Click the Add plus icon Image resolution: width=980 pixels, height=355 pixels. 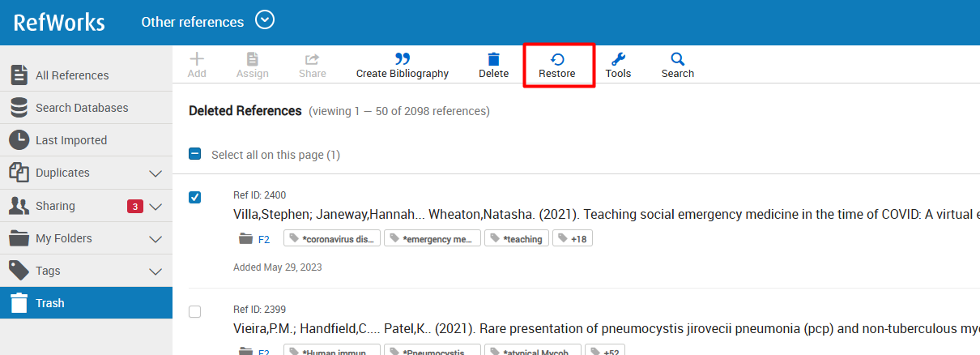[x=197, y=59]
